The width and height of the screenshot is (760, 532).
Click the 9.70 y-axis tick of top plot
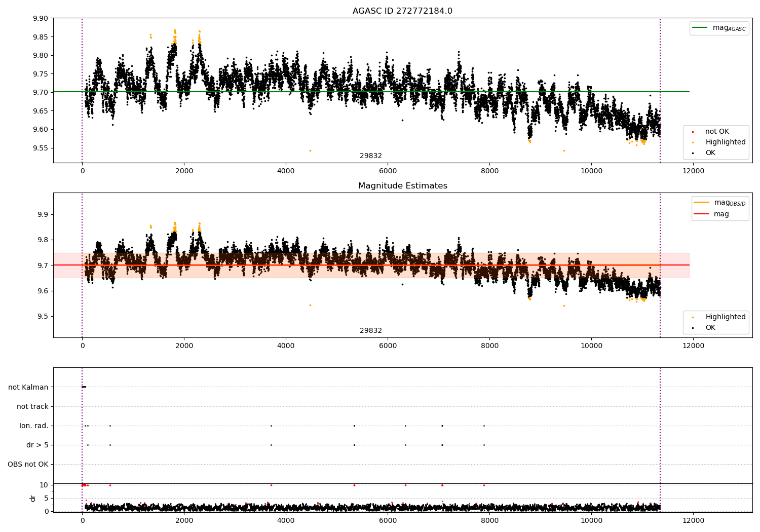(40, 93)
